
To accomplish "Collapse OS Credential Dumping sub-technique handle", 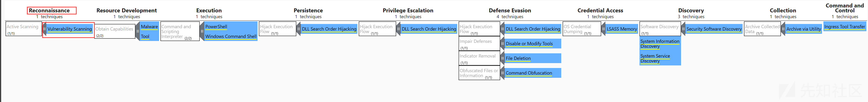I will [603, 29].
